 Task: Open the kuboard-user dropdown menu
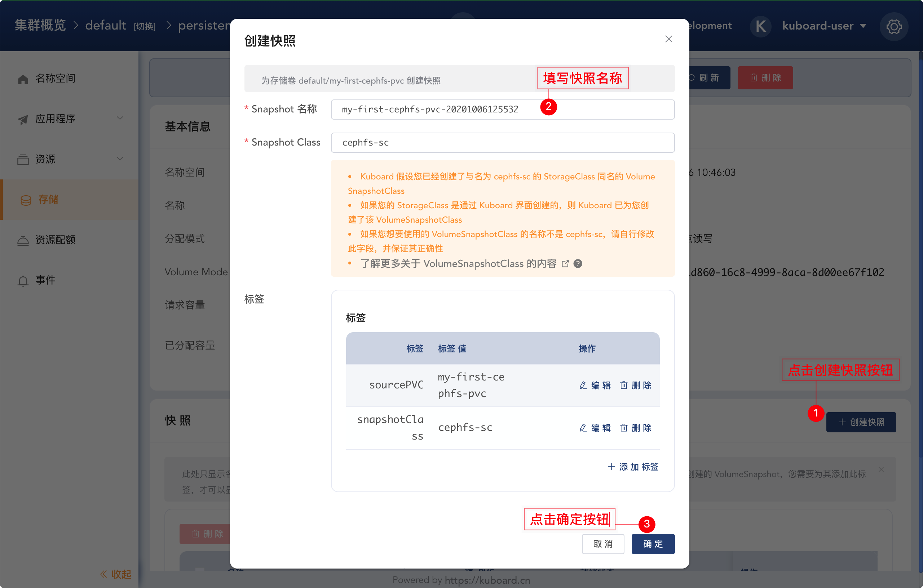(824, 26)
